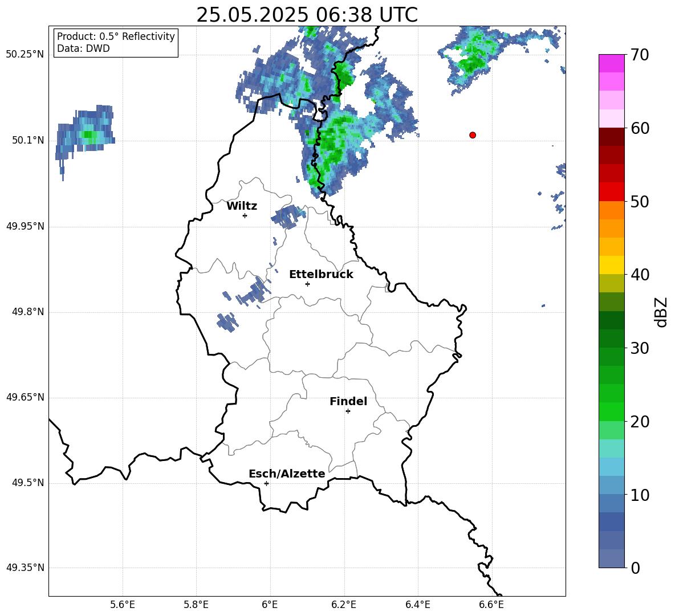The image size is (675, 616).
Task: Click the 49.95°N latitude label
Action: [x=25, y=226]
